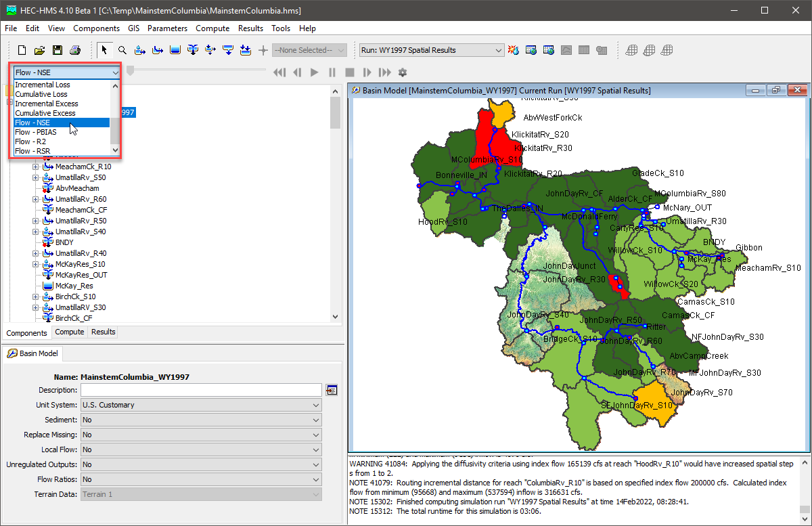Open the Sediment dropdown
Screen dimensions: 812x526
pos(201,420)
